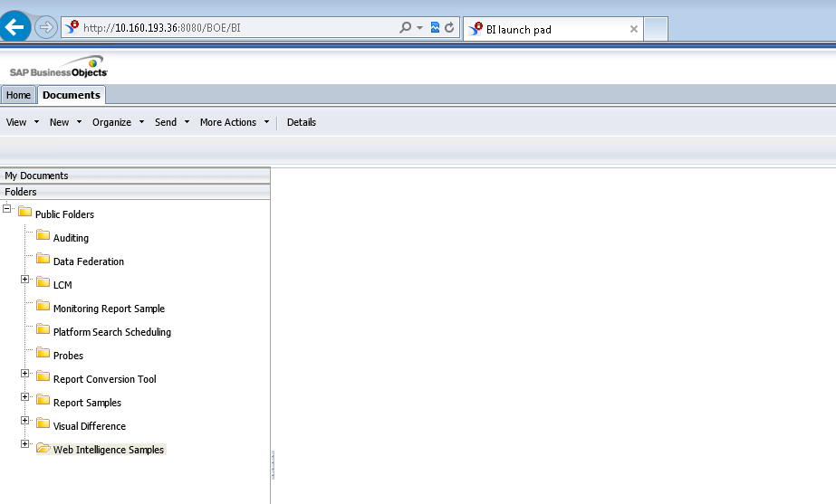Open the address bar dropdown arrow
This screenshot has height=504, width=836.
[x=419, y=27]
